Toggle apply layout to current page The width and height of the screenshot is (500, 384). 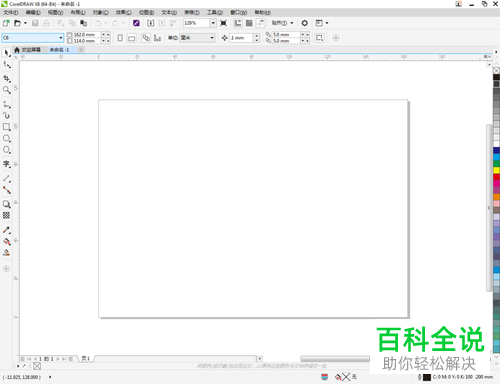[x=157, y=38]
